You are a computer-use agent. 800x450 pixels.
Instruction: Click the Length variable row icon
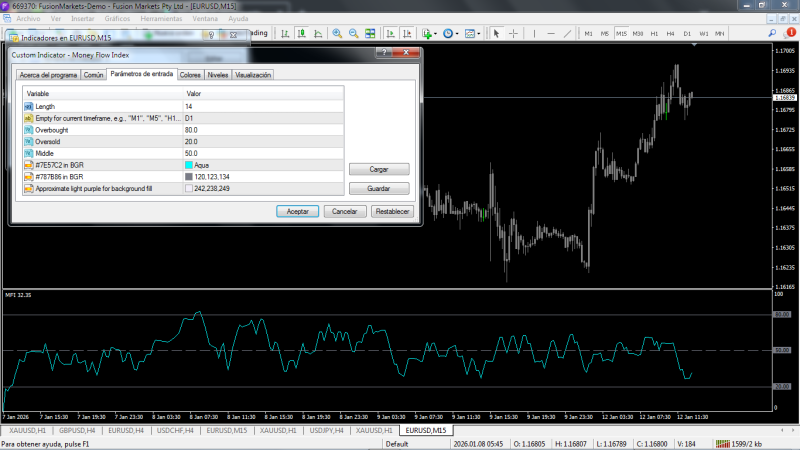(29, 107)
